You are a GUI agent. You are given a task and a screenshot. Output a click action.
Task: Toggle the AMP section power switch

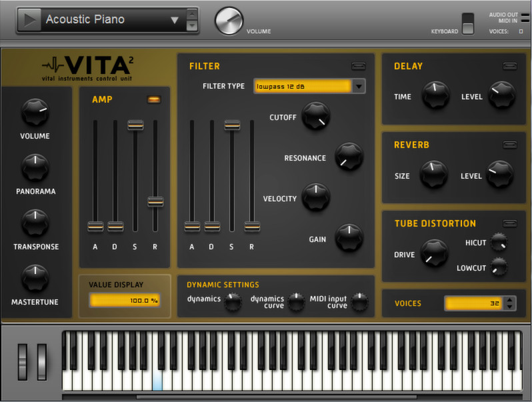pos(154,99)
